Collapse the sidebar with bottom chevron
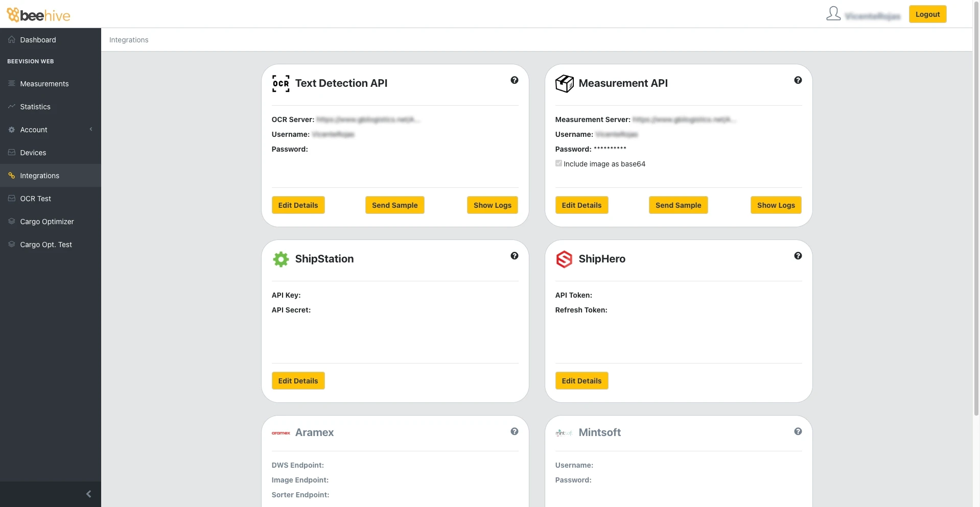Image resolution: width=980 pixels, height=507 pixels. coord(88,494)
